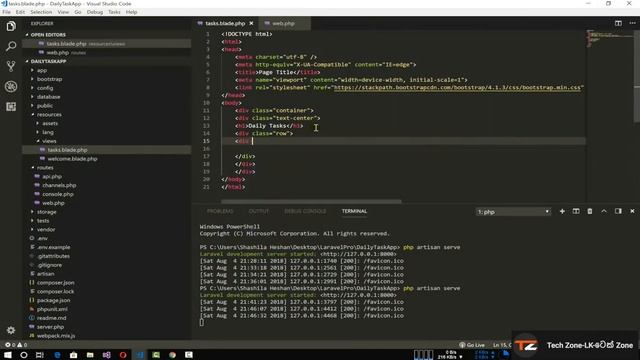Expand the storage folder
This screenshot has width=640, height=360.
(x=47, y=212)
